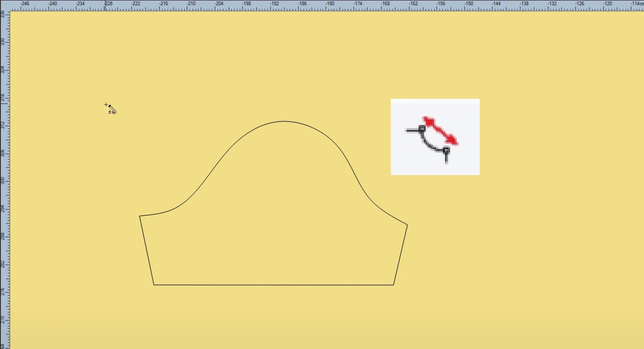Select the hem's left corner point
This screenshot has height=349, width=644.
click(154, 285)
